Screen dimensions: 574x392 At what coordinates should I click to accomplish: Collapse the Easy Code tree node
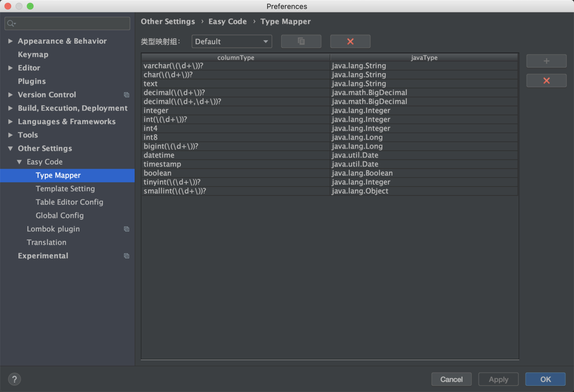click(x=19, y=162)
